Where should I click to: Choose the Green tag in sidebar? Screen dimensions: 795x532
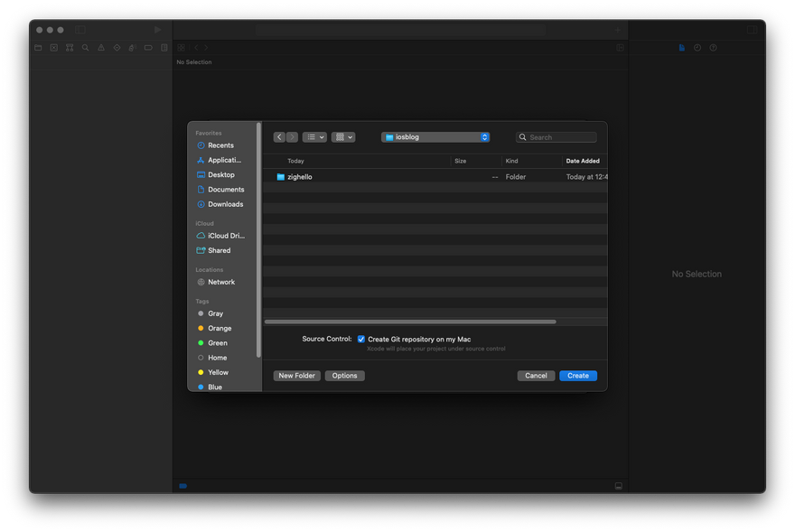217,343
